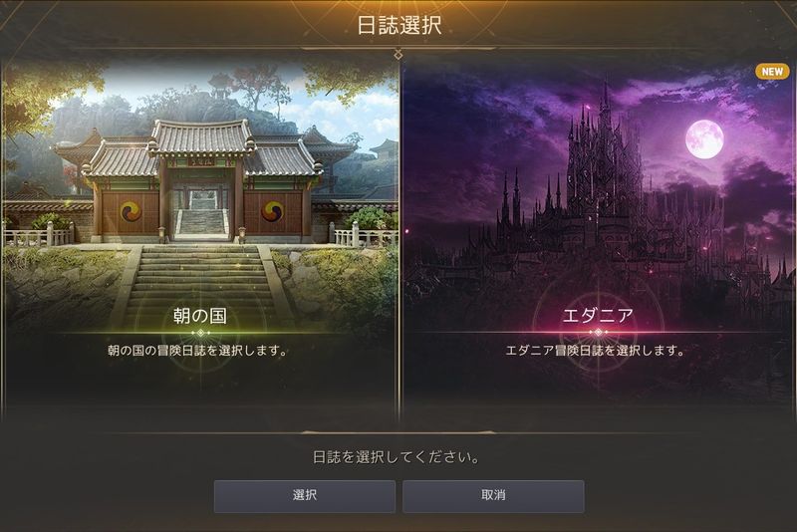Select the エダニア journal title
Viewport: 797px width, 532px height.
point(599,316)
